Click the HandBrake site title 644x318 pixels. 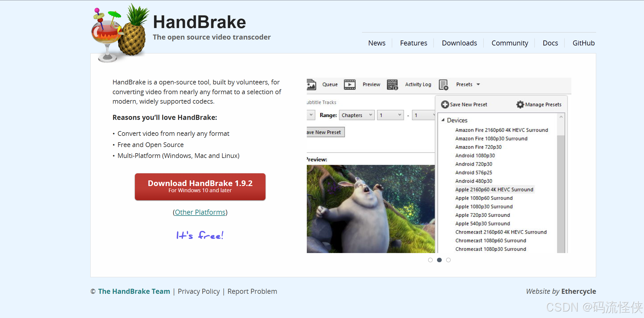click(x=199, y=22)
